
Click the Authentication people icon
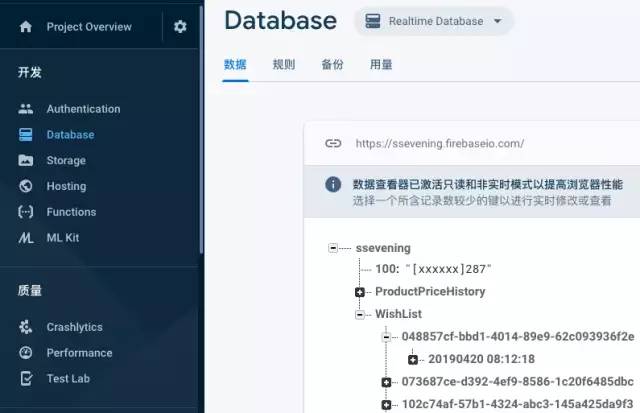(26, 109)
